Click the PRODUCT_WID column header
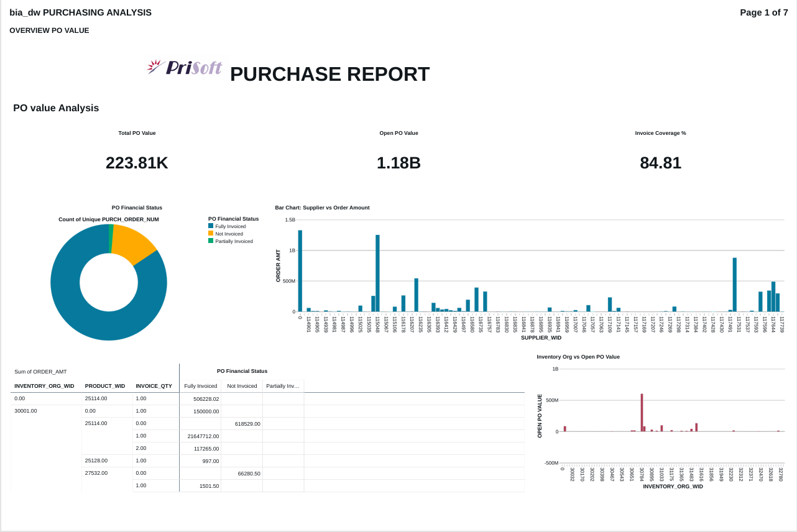Screen dimensions: 797x532 tap(105, 386)
